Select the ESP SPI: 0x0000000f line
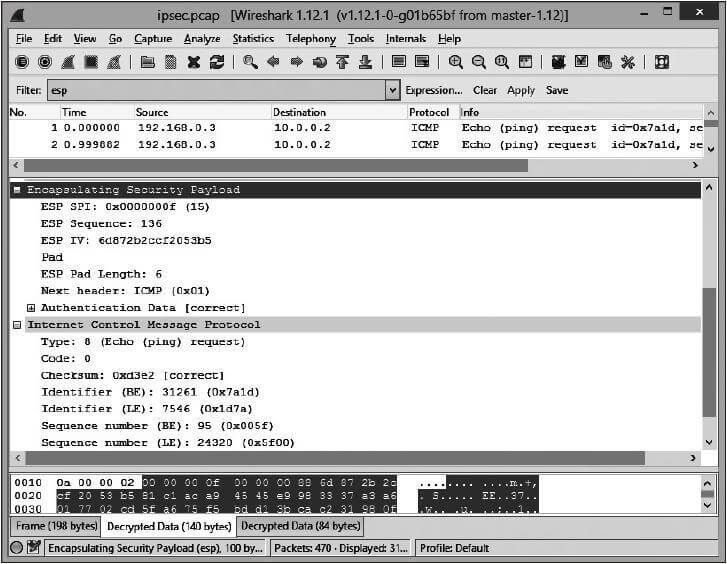Image resolution: width=727 pixels, height=564 pixels. pyautogui.click(x=125, y=206)
